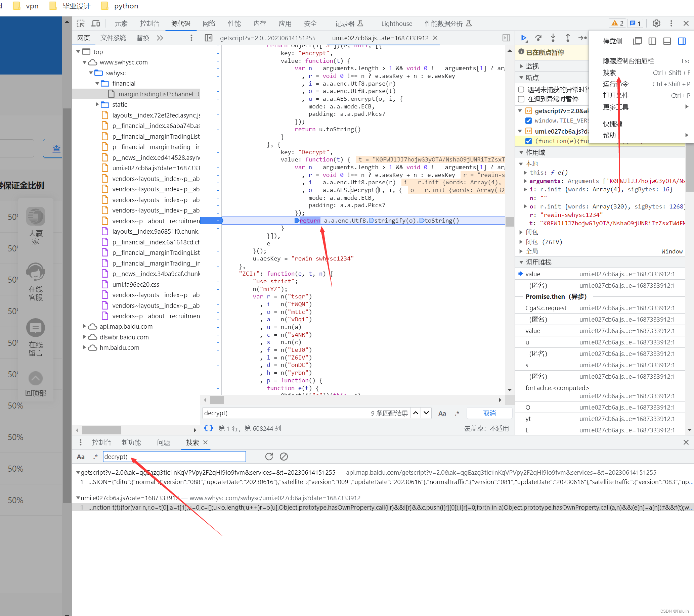Switch to the Network tab
Screen dimensions: 694x616
[x=209, y=23]
